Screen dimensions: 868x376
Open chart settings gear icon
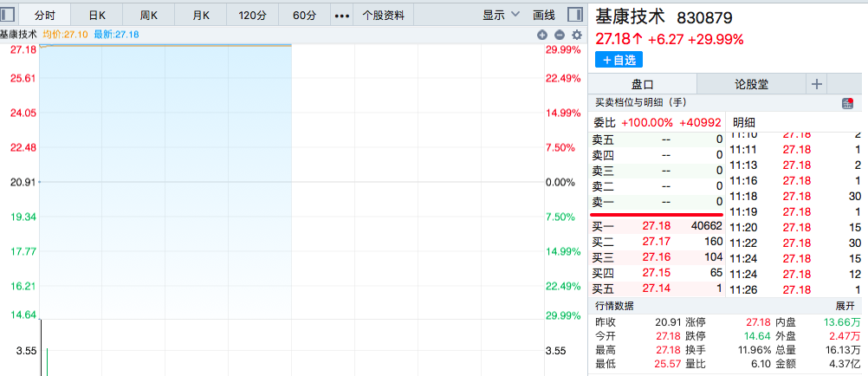[x=577, y=35]
